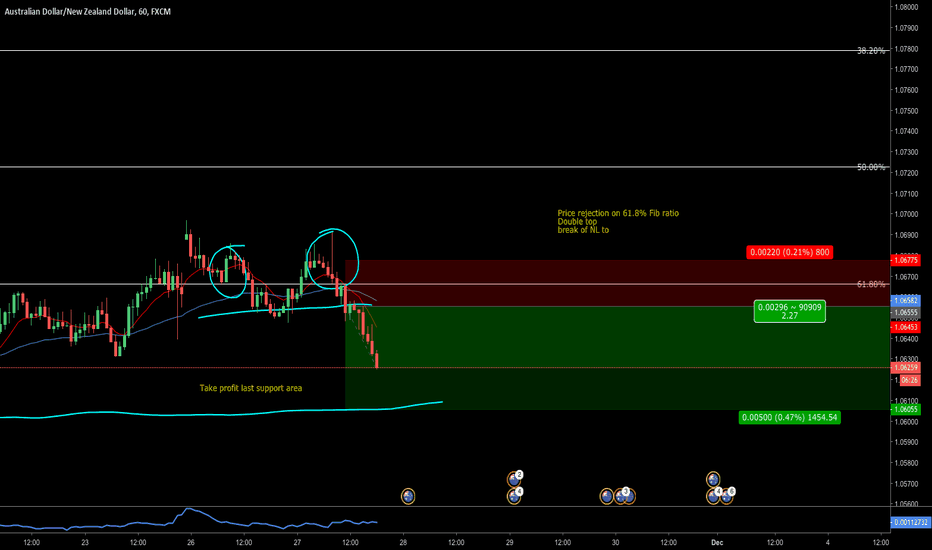The width and height of the screenshot is (932, 550).
Task: Open the economic event flag on the 28th
Action: (x=408, y=496)
